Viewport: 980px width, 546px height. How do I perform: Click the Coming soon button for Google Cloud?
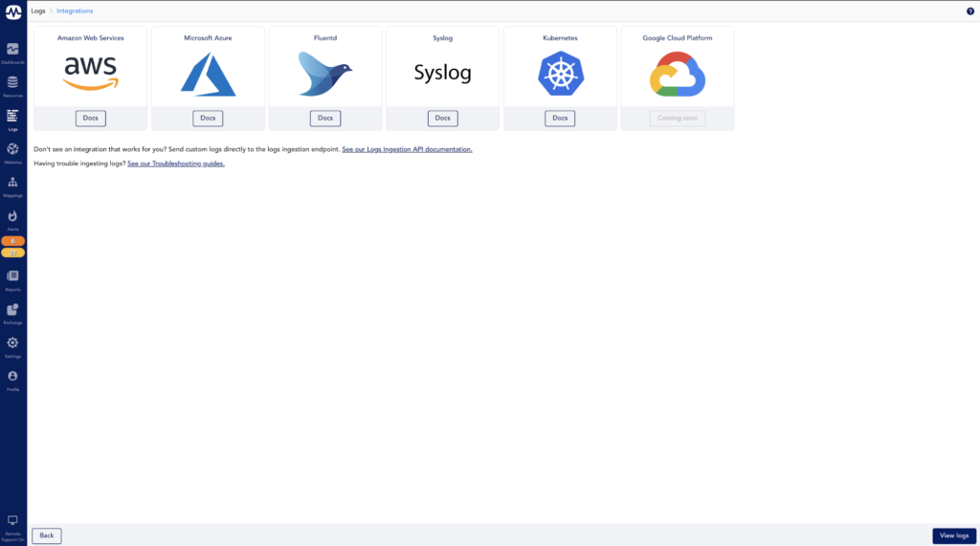[x=678, y=118]
